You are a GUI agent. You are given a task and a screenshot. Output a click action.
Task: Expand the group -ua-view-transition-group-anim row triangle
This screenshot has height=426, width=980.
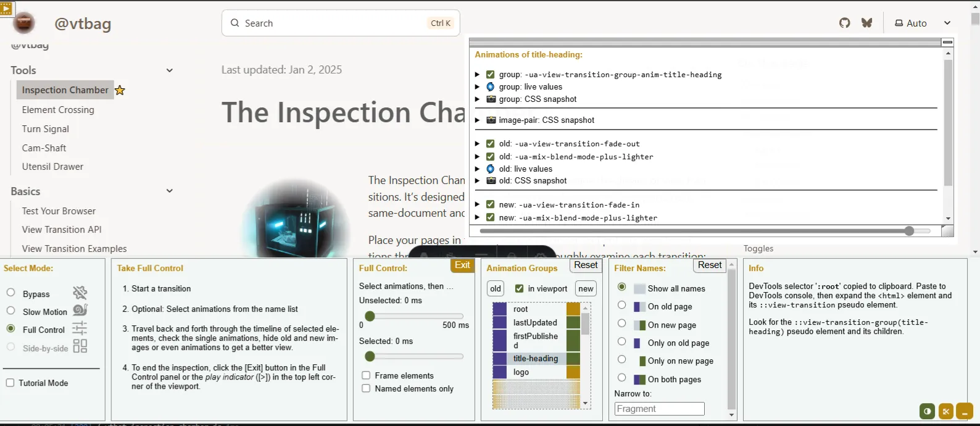477,74
